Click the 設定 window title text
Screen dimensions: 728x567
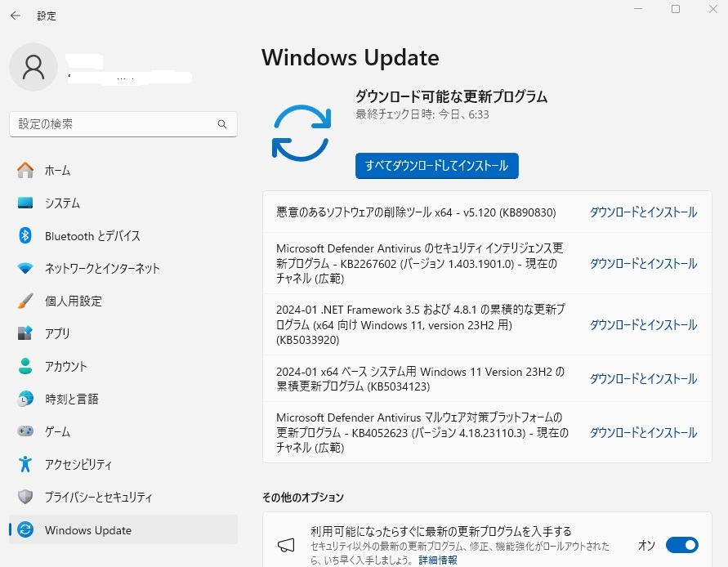coord(47,16)
